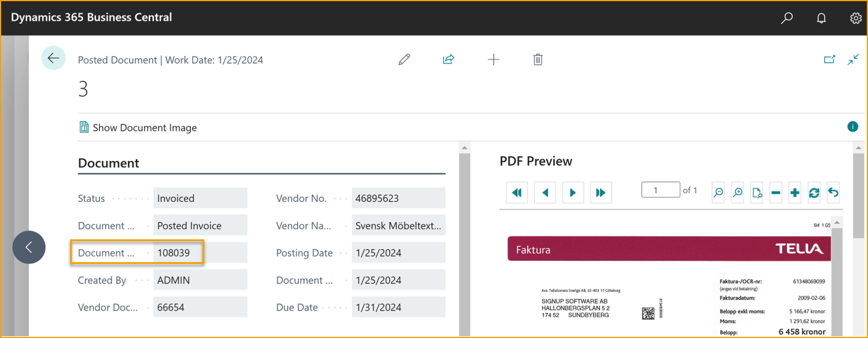Open the share icon menu

pyautogui.click(x=448, y=60)
